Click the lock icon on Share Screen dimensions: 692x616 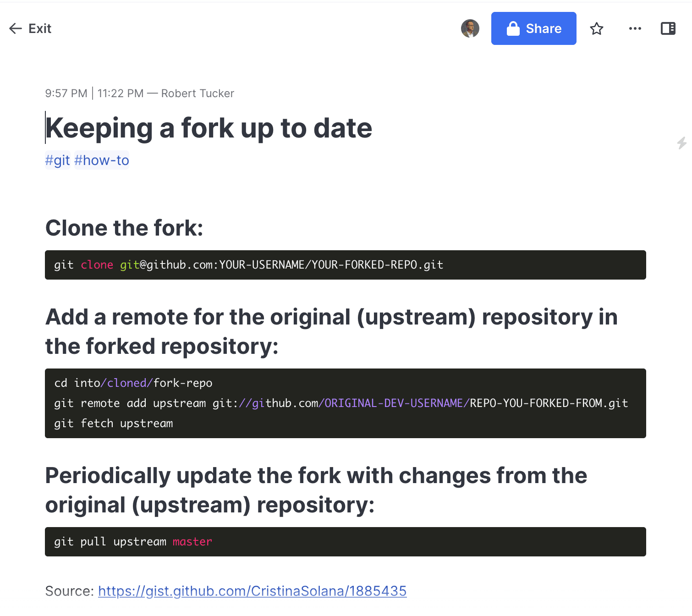point(513,28)
